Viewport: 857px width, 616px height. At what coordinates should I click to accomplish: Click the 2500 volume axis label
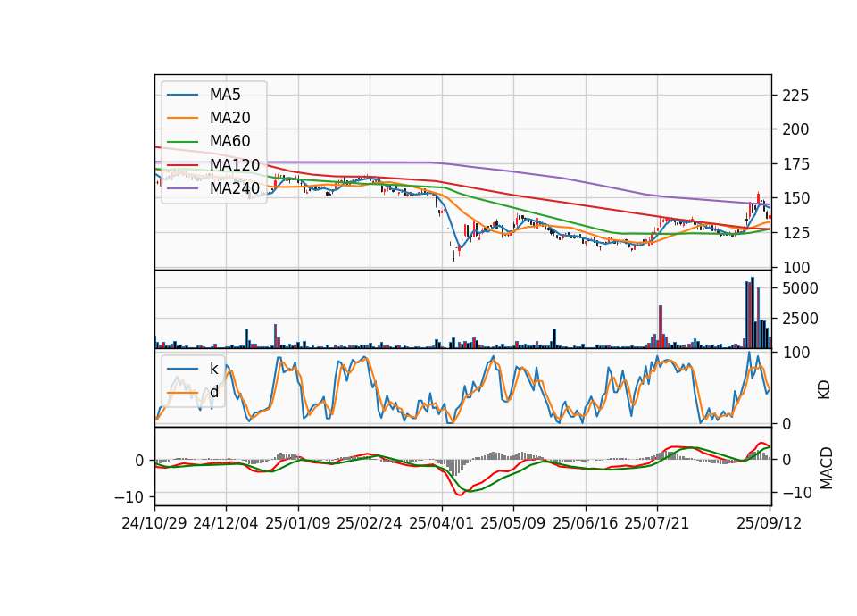pyautogui.click(x=800, y=319)
